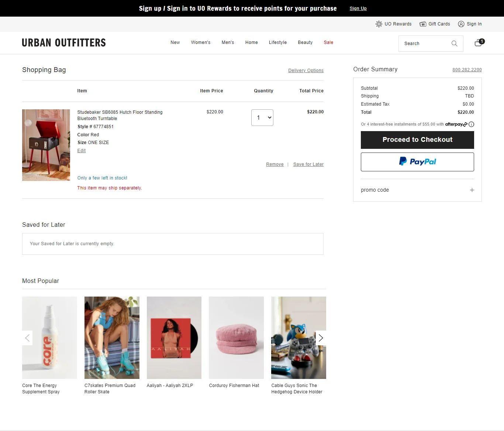Save the turntable for later
This screenshot has width=504, height=431.
[308, 164]
